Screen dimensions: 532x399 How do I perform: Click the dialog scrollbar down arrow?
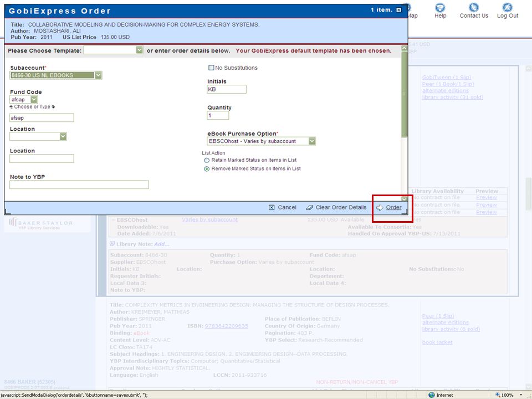point(404,198)
